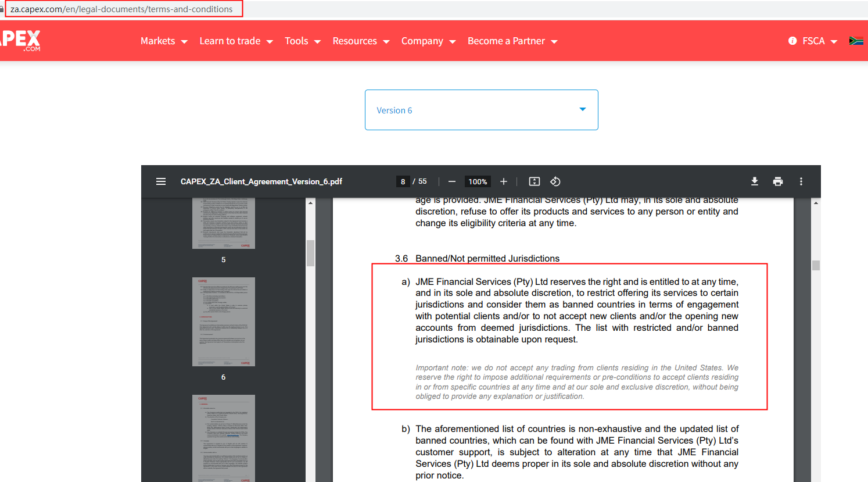
Task: Click the thumbnail panel scroll up arrow
Action: 310,203
